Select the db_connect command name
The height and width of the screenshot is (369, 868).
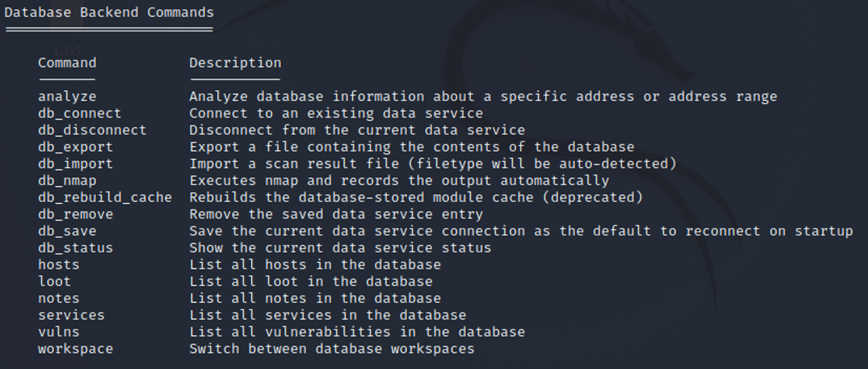point(79,113)
